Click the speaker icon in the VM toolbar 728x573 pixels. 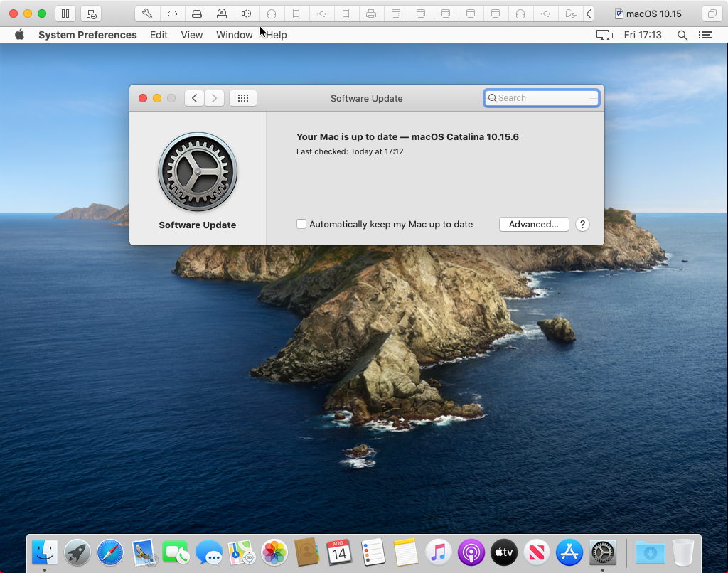click(246, 13)
